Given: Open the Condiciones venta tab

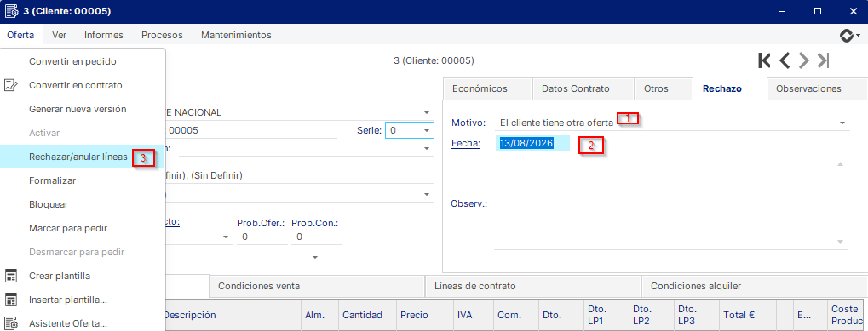Looking at the screenshot, I should [x=317, y=286].
